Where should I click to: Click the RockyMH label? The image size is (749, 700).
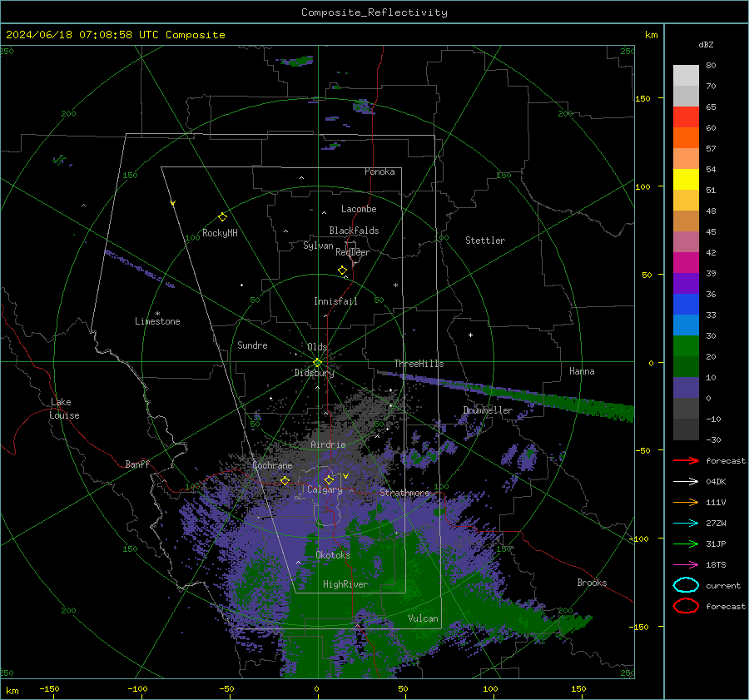(220, 233)
